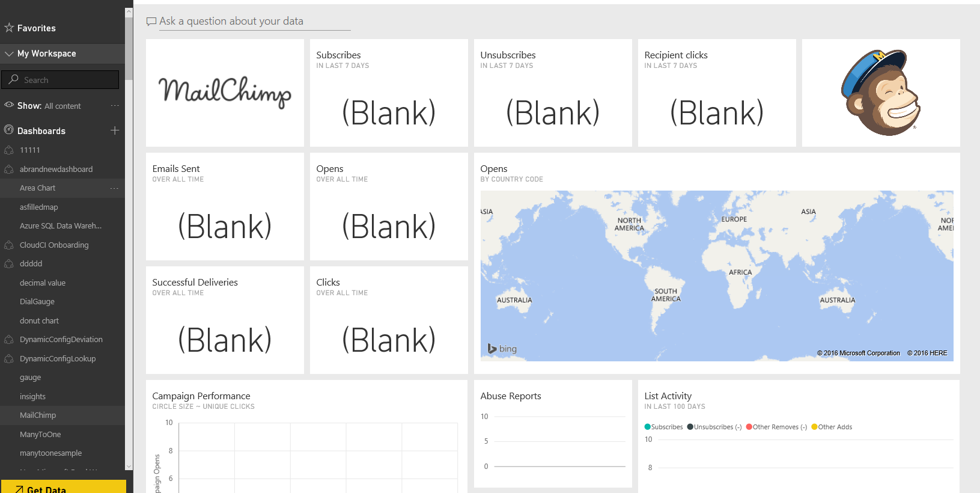The height and width of the screenshot is (493, 980).
Task: Click the magnifier icon in the Search box
Action: (x=13, y=79)
